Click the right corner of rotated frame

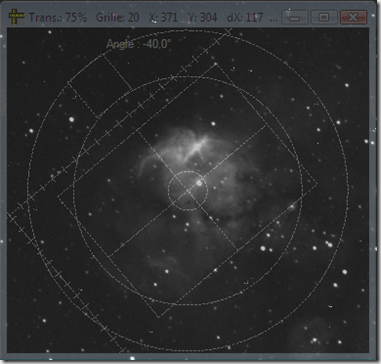(x=316, y=184)
